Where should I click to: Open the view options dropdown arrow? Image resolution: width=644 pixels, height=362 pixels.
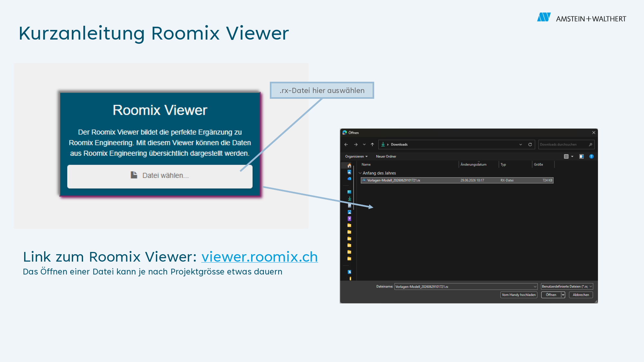click(572, 156)
